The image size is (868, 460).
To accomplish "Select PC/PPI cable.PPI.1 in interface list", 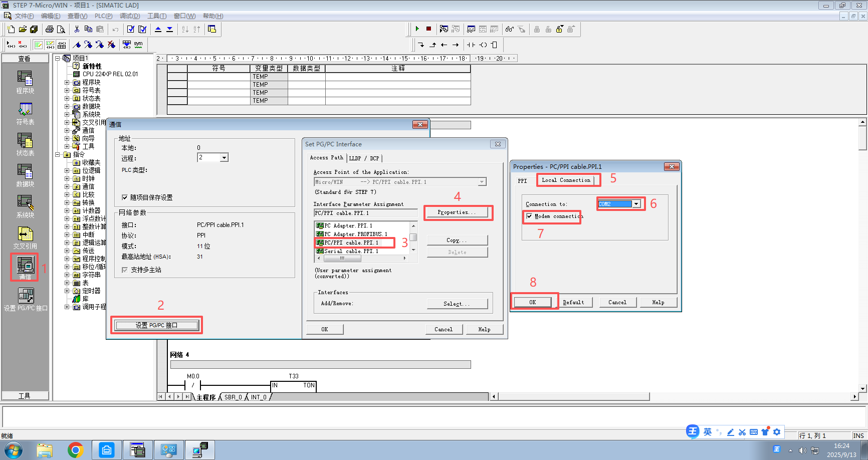I will [351, 243].
